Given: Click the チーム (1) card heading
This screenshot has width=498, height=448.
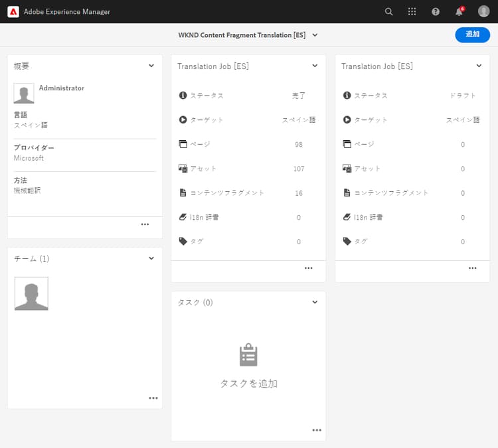Looking at the screenshot, I should (x=32, y=259).
